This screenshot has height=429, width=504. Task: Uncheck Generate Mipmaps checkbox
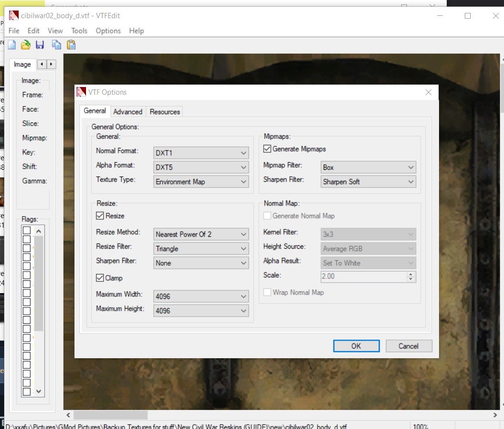click(x=267, y=149)
